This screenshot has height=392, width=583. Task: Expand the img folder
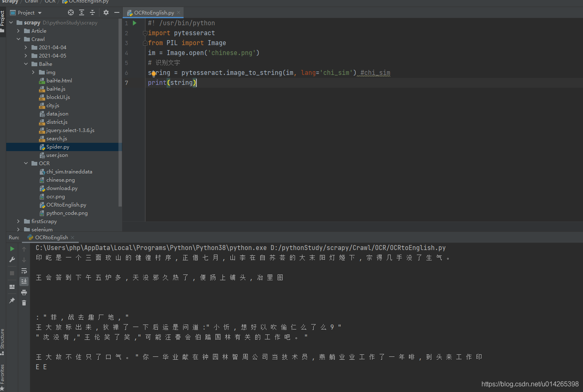(34, 72)
